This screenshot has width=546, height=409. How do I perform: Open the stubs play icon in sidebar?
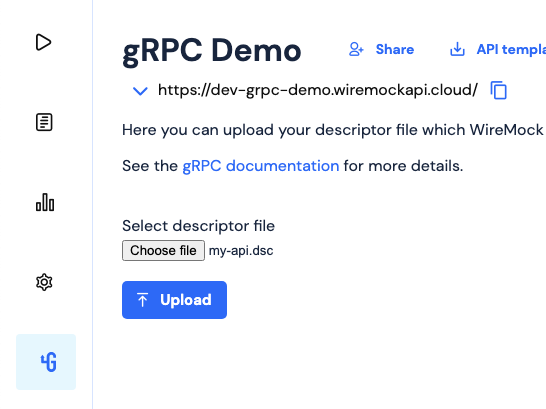(44, 42)
